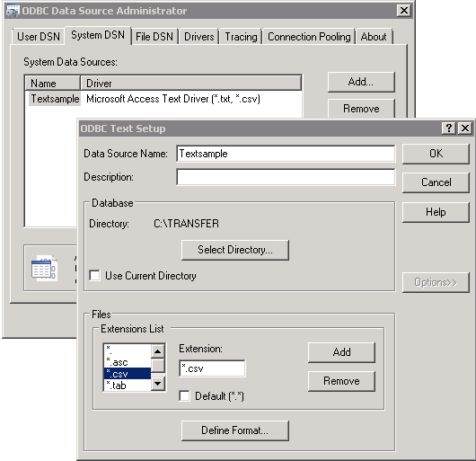476x461 pixels.
Task: Select the System DSN tab
Action: 98,35
